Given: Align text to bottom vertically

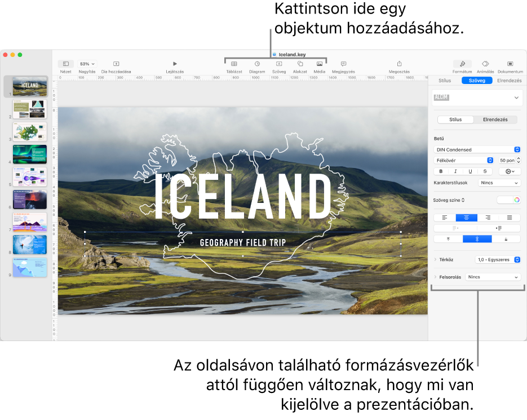Looking at the screenshot, I should 506,239.
